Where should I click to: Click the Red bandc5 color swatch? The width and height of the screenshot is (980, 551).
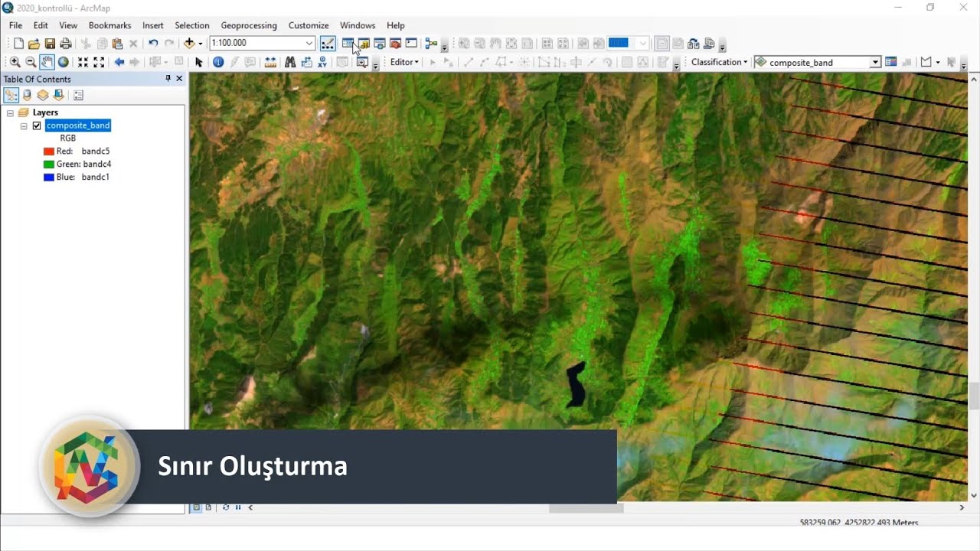(48, 152)
